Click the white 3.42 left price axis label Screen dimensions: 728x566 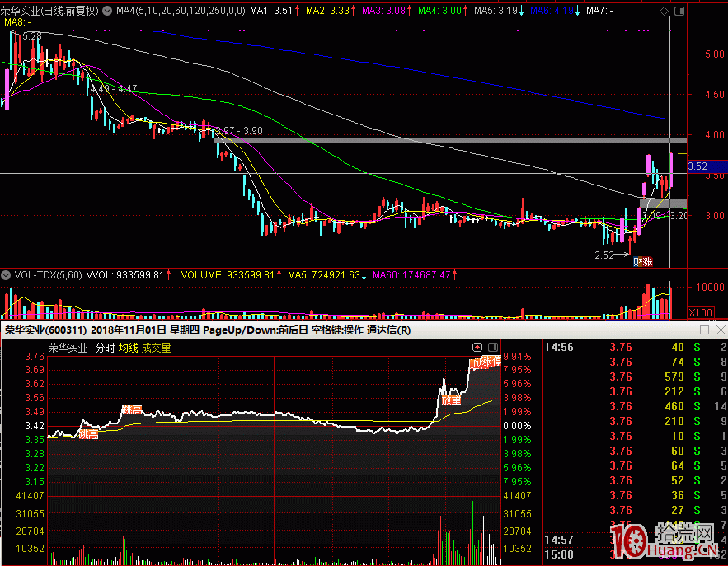35,426
